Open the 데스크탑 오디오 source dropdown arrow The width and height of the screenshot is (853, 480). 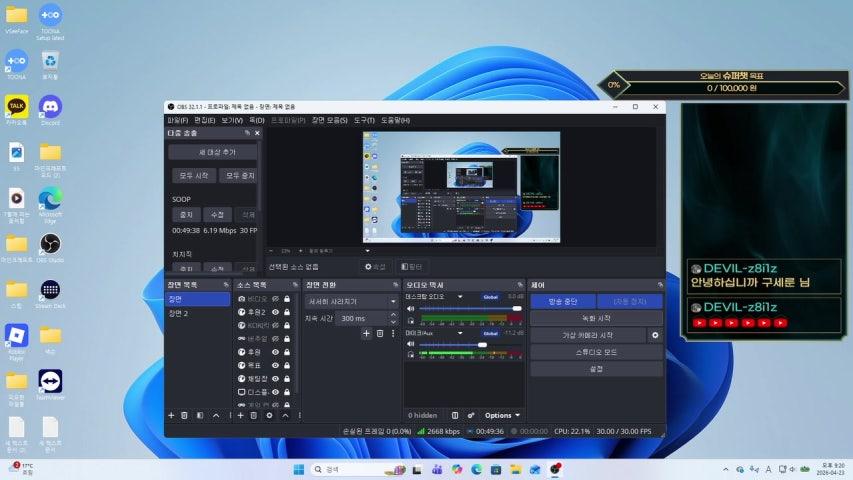pyautogui.click(x=460, y=297)
